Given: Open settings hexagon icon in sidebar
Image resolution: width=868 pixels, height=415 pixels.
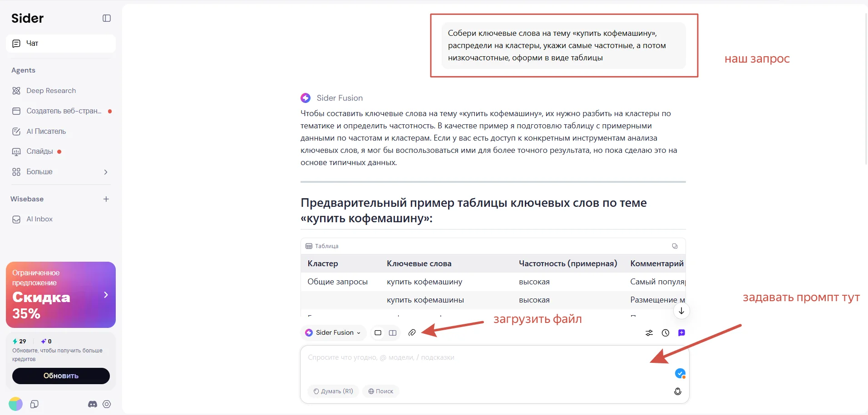Looking at the screenshot, I should [x=107, y=404].
